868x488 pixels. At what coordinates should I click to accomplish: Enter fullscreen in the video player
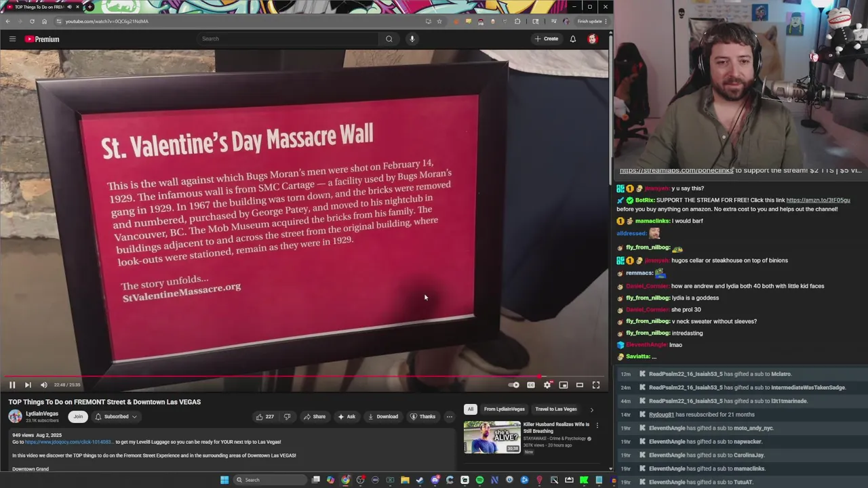pyautogui.click(x=596, y=385)
